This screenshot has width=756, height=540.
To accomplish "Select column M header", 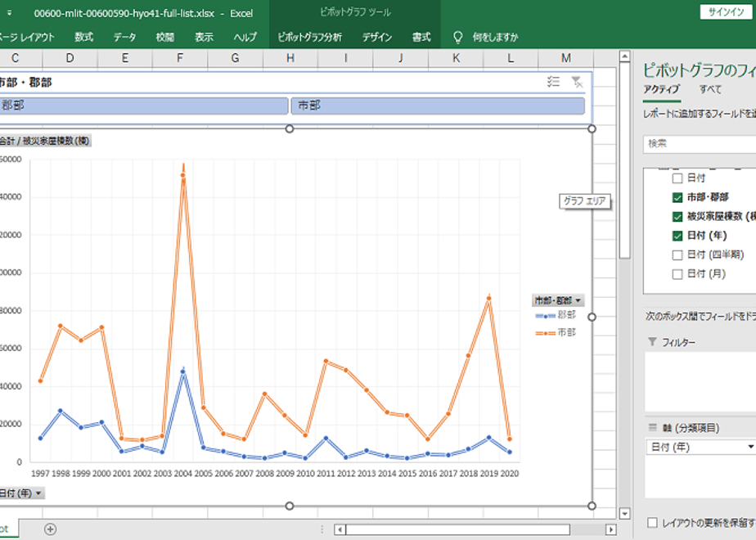I will 566,58.
